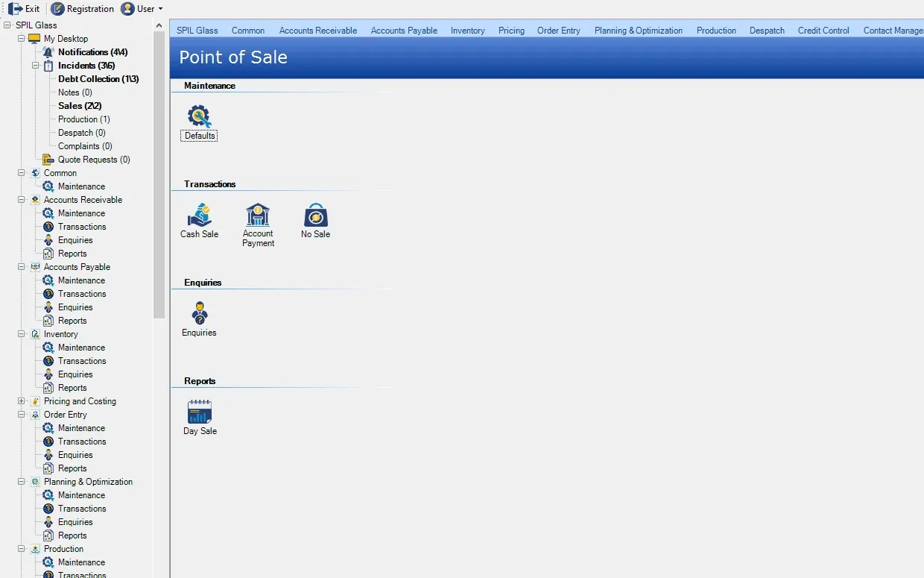Click Transactions icon under Inventory
924x578 pixels.
point(48,361)
